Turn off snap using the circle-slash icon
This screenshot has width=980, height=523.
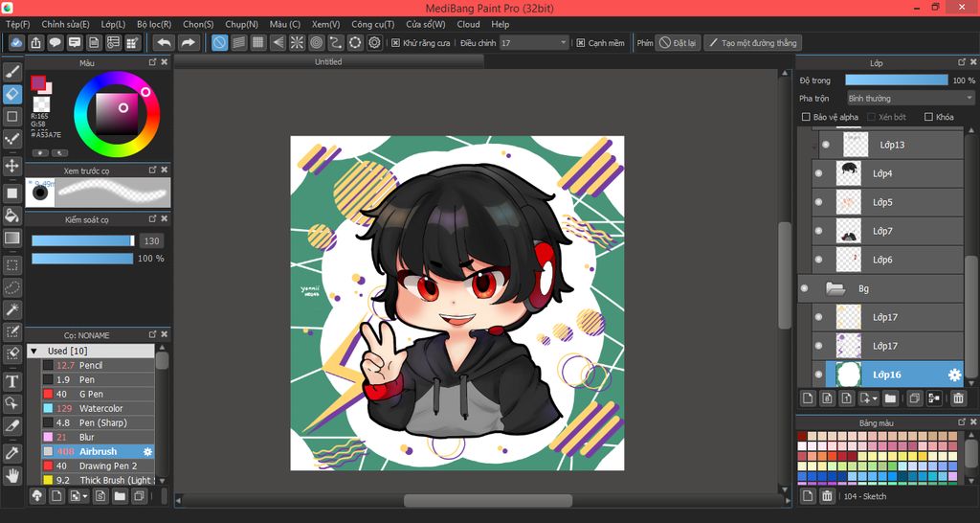(x=219, y=42)
